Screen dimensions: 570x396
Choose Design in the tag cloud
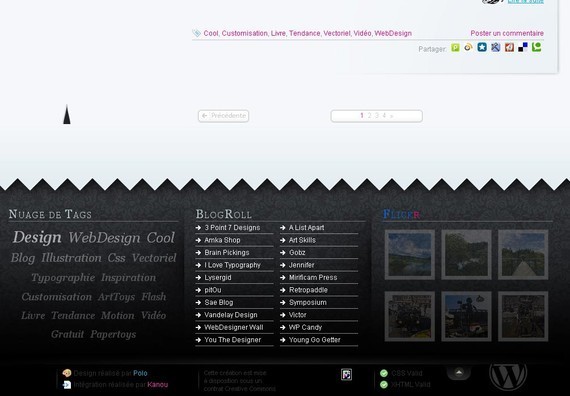click(37, 237)
